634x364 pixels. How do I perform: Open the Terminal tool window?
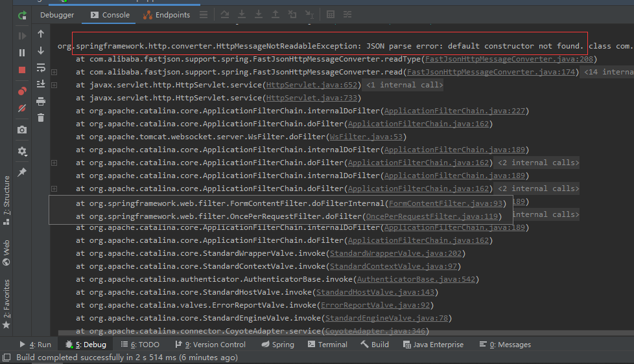[327, 345]
